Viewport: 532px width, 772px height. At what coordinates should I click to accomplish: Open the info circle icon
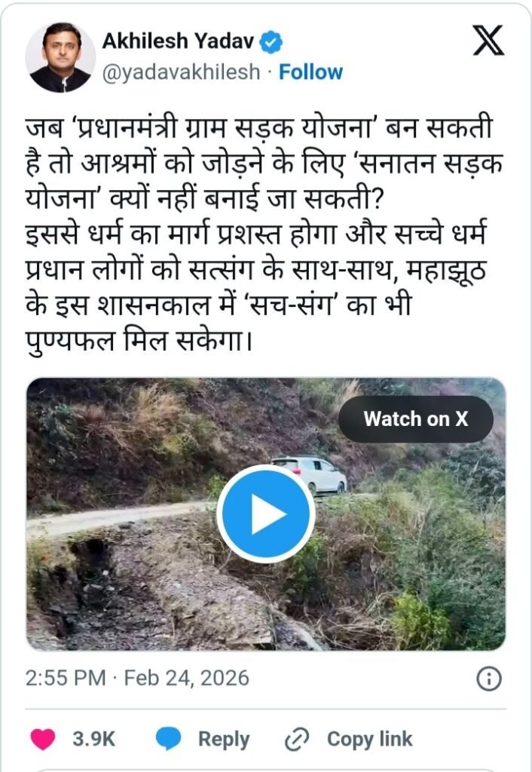coord(489,679)
